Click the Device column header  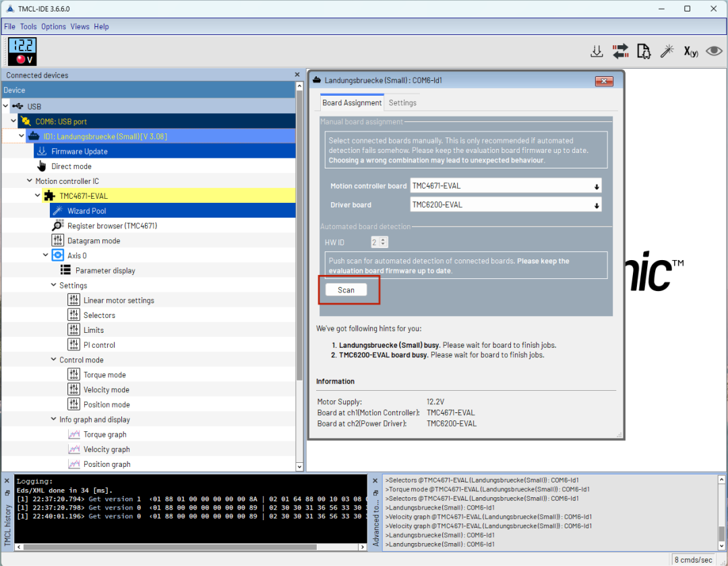click(148, 90)
